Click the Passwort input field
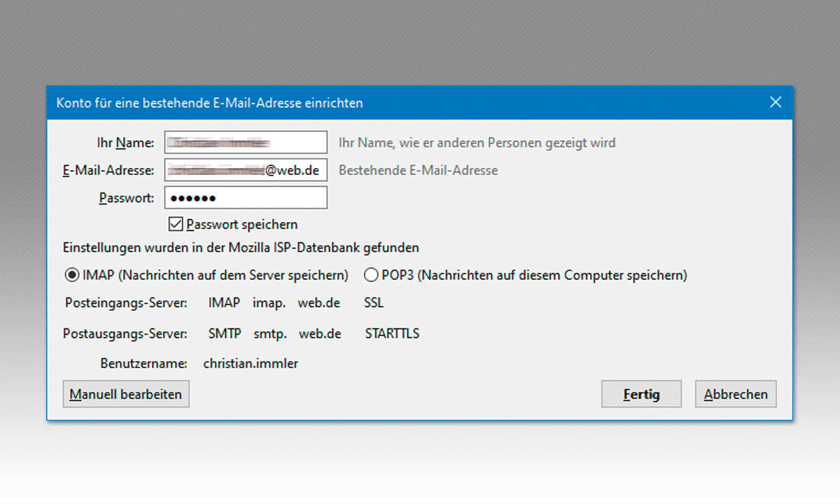Viewport: 840px width, 504px height. pos(246,197)
